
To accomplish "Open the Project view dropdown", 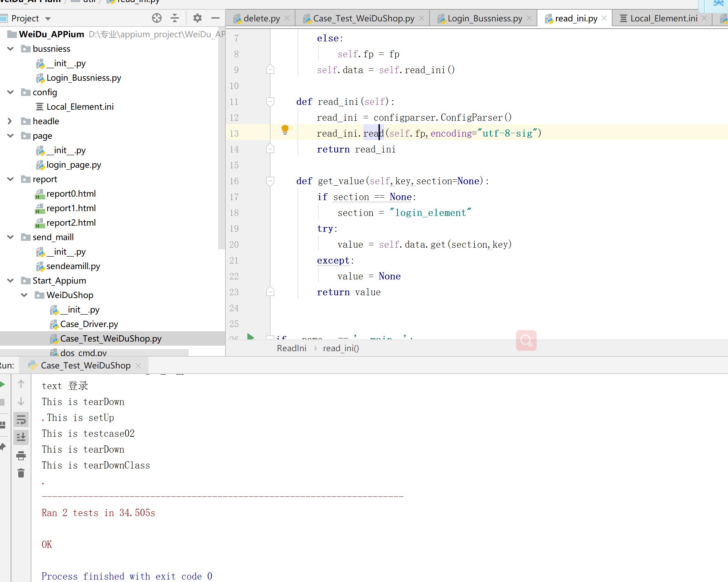I will [48, 19].
